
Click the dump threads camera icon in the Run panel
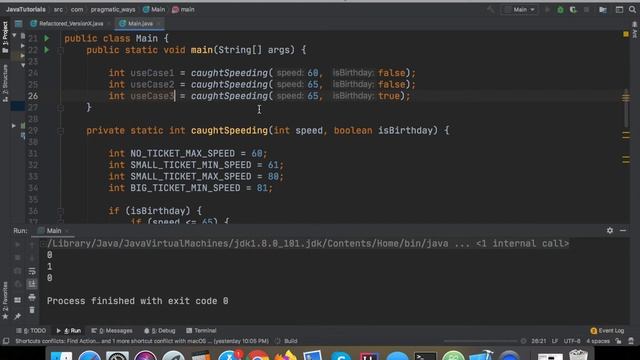coord(18,271)
